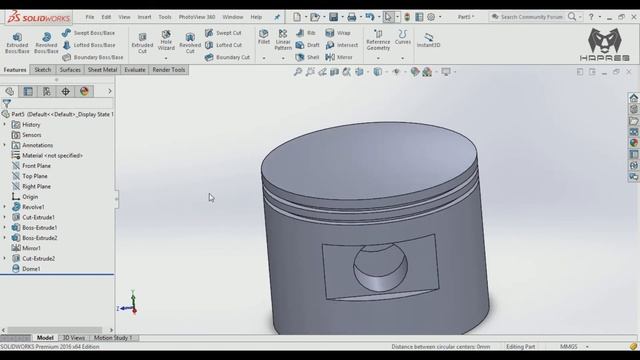Viewport: 640px width, 360px height.
Task: Toggle Instant3D mode
Action: 428,40
